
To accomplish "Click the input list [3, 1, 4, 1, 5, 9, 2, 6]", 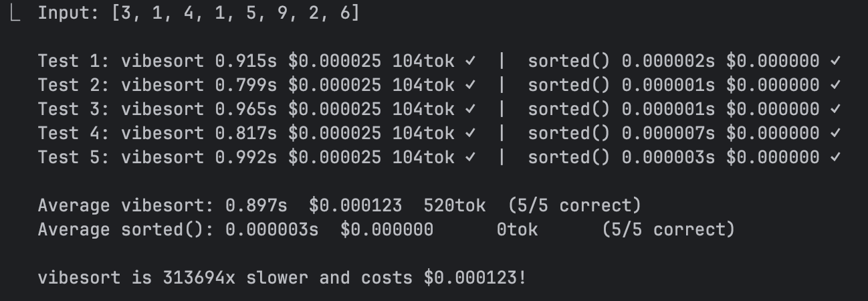I will point(235,13).
